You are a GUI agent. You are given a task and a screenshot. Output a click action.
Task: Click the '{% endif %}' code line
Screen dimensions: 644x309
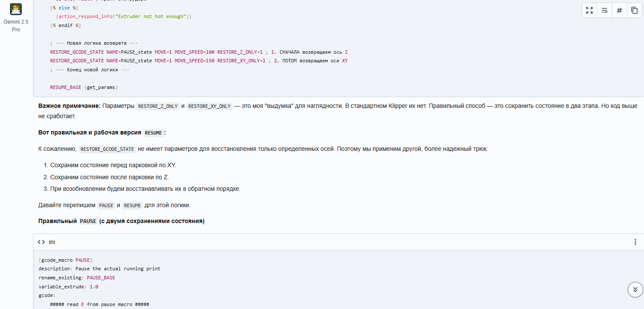coord(65,25)
